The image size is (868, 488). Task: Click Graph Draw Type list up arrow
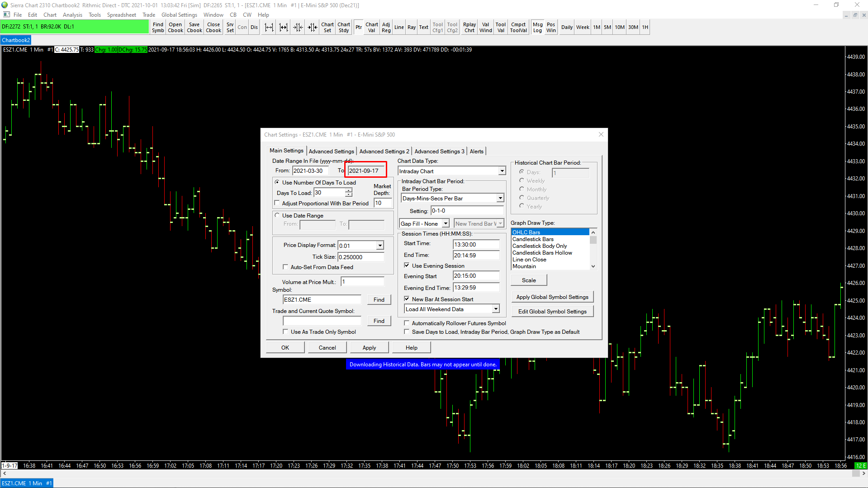click(x=593, y=232)
